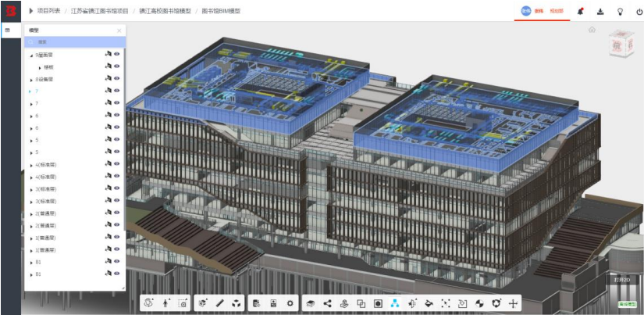The height and width of the screenshot is (315, 644).
Task: Click the download icon in header
Action: click(x=600, y=12)
